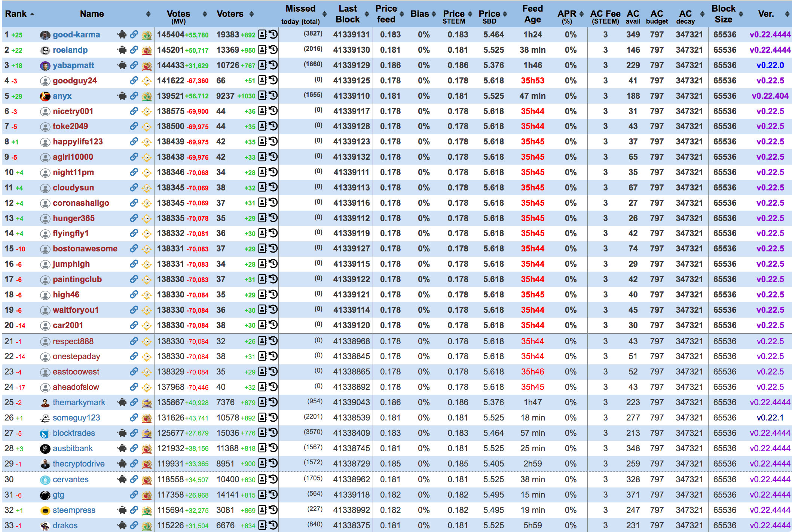The height and width of the screenshot is (532, 792).
Task: Click the anyx avatar image
Action: point(45,96)
